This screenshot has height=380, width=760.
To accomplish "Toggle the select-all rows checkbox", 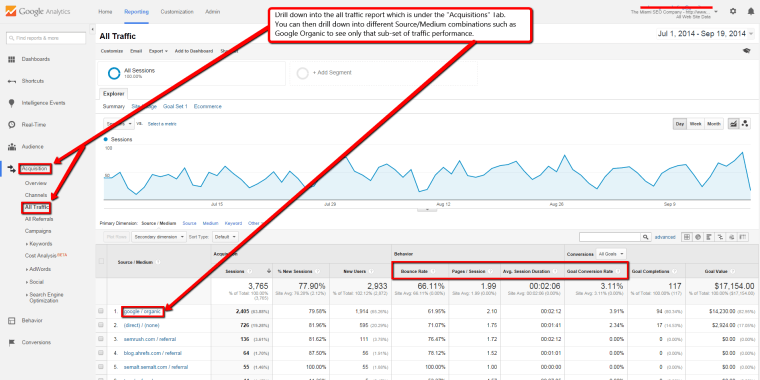I will [101, 261].
